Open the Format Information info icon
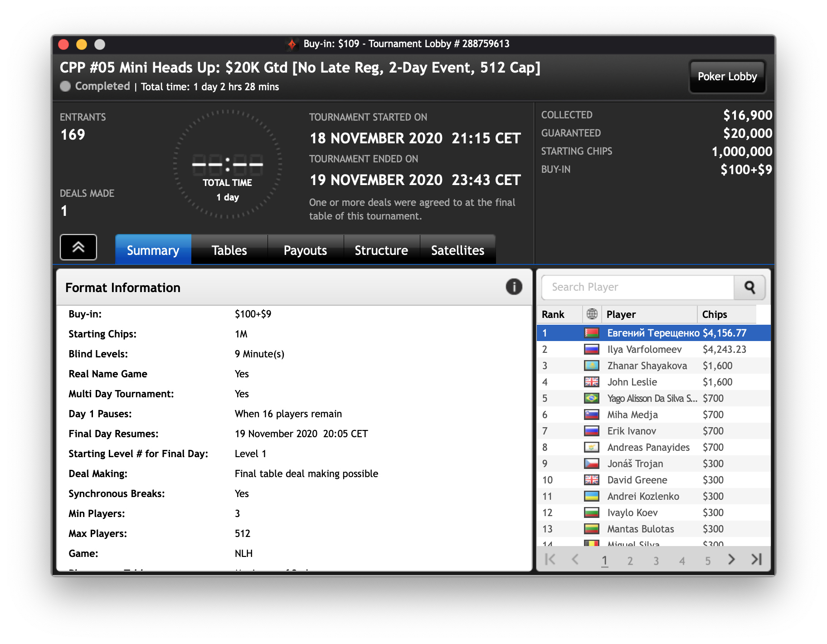The image size is (827, 644). (514, 287)
